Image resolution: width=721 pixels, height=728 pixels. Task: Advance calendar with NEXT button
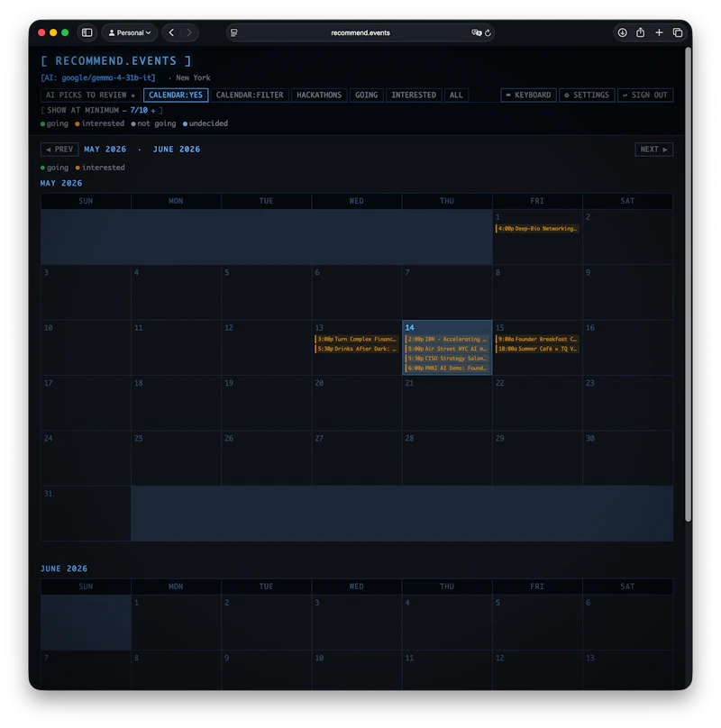coord(653,150)
